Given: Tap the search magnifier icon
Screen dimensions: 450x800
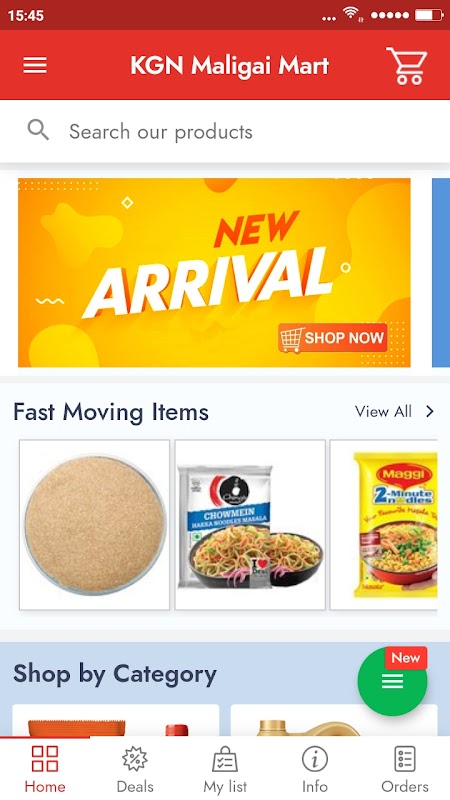Looking at the screenshot, I should point(38,131).
